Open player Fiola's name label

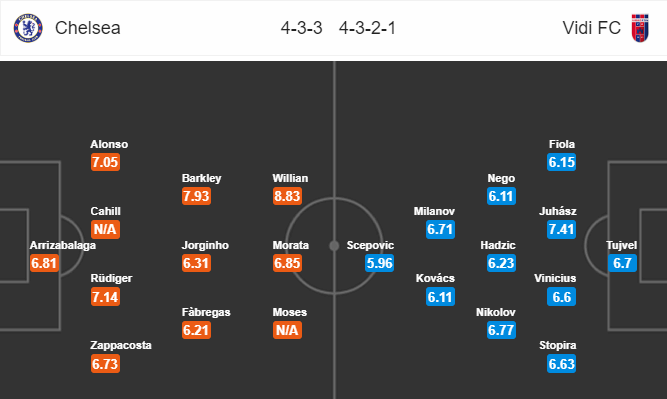pyautogui.click(x=562, y=144)
